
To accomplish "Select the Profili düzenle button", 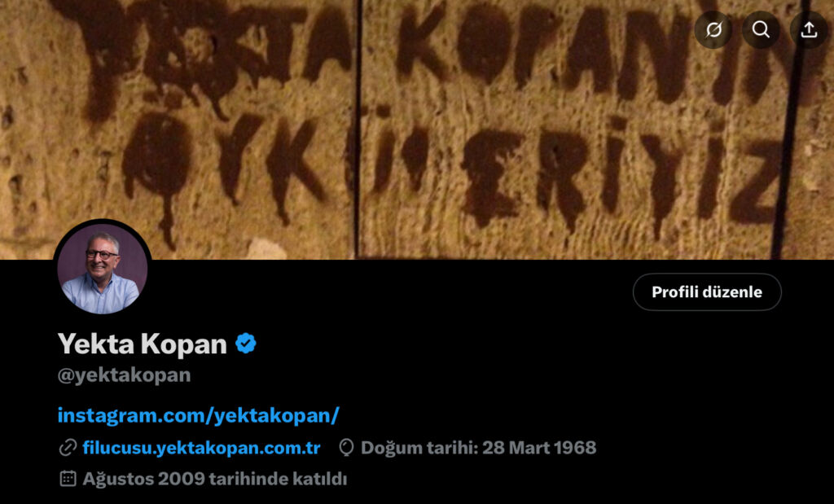I will 707,291.
